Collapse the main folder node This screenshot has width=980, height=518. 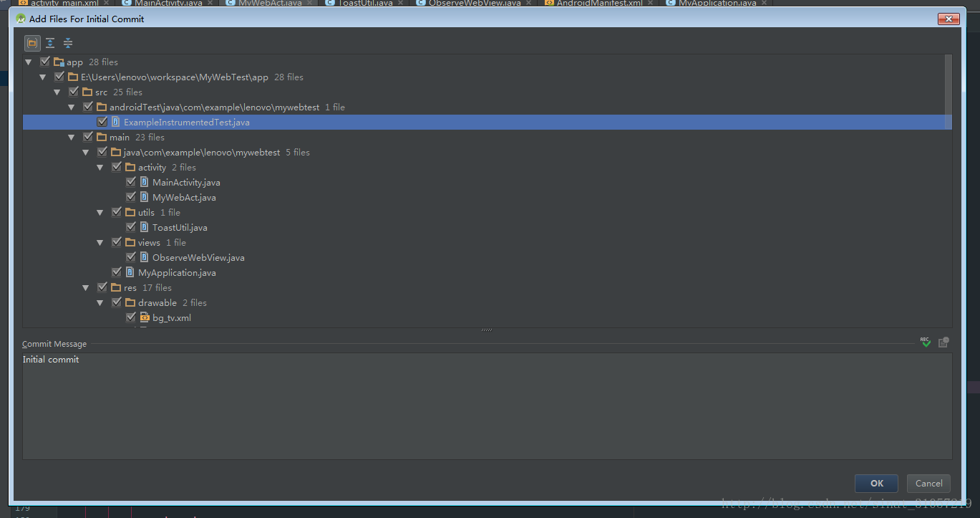[72, 138]
